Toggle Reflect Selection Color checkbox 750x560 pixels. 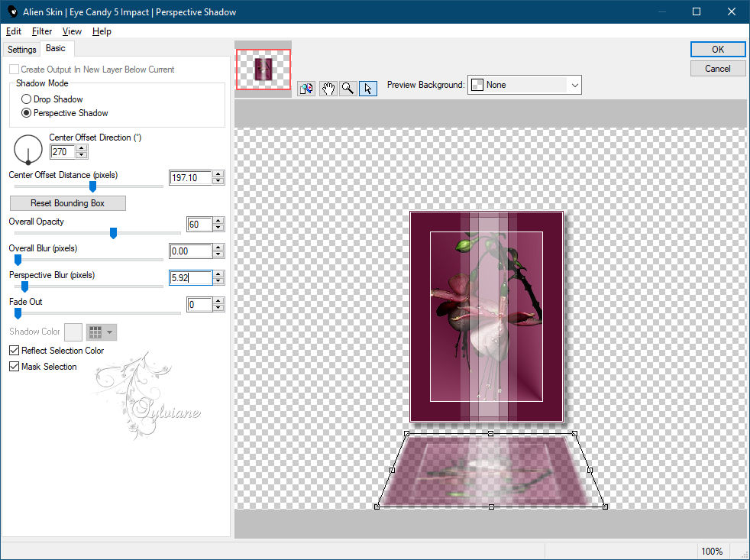[15, 351]
